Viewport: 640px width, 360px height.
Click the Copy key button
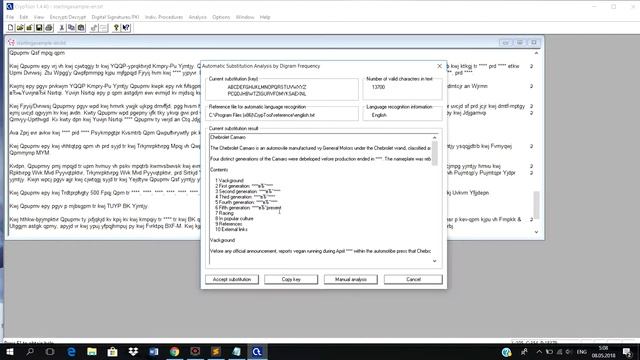tap(291, 279)
